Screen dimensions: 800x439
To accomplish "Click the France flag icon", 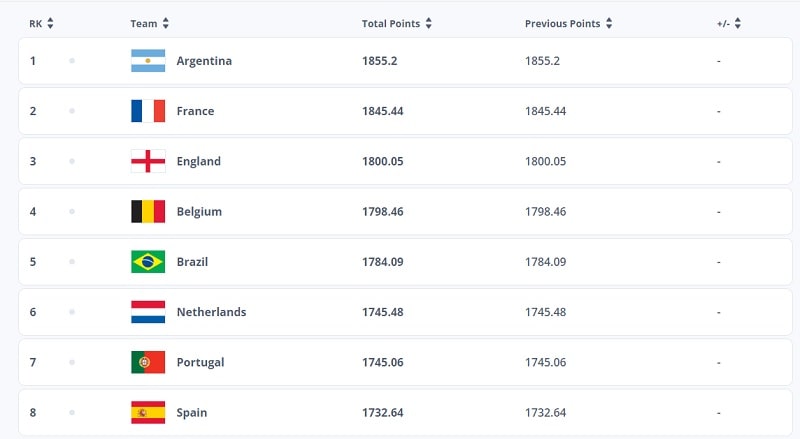I will pyautogui.click(x=148, y=111).
